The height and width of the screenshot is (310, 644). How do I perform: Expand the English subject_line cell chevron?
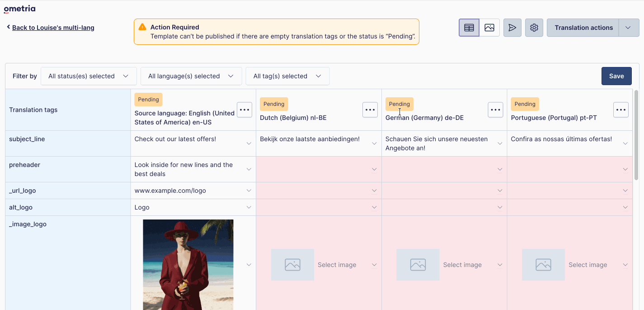(x=249, y=143)
